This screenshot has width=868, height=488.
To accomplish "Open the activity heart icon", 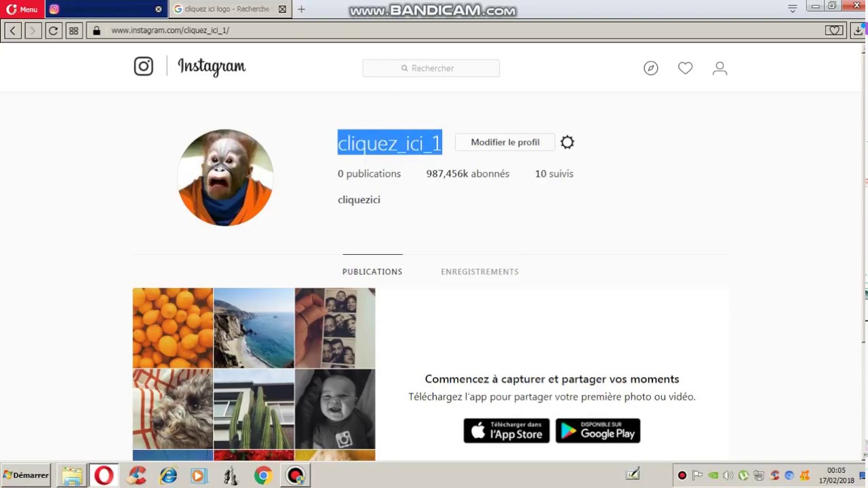I will tap(686, 68).
